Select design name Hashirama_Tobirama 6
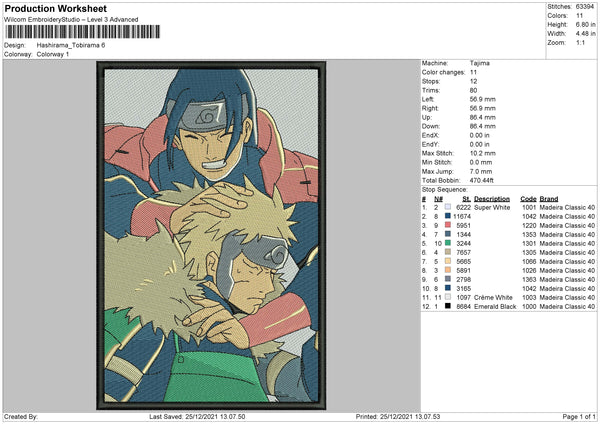The height and width of the screenshot is (424, 600). pos(71,45)
